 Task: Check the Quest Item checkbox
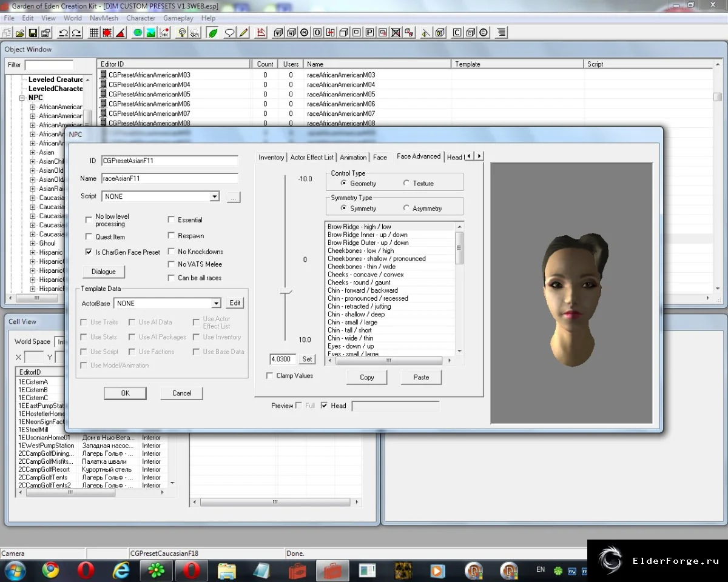pos(89,237)
